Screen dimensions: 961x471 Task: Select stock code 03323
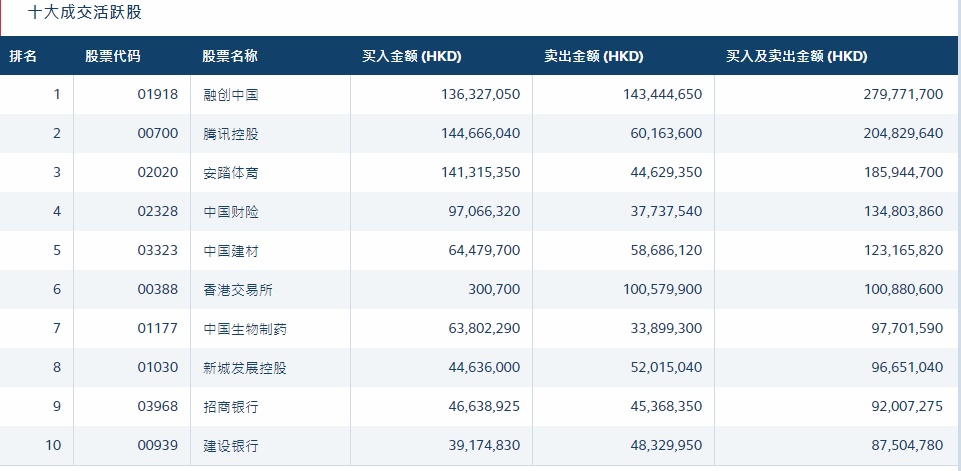coord(158,250)
